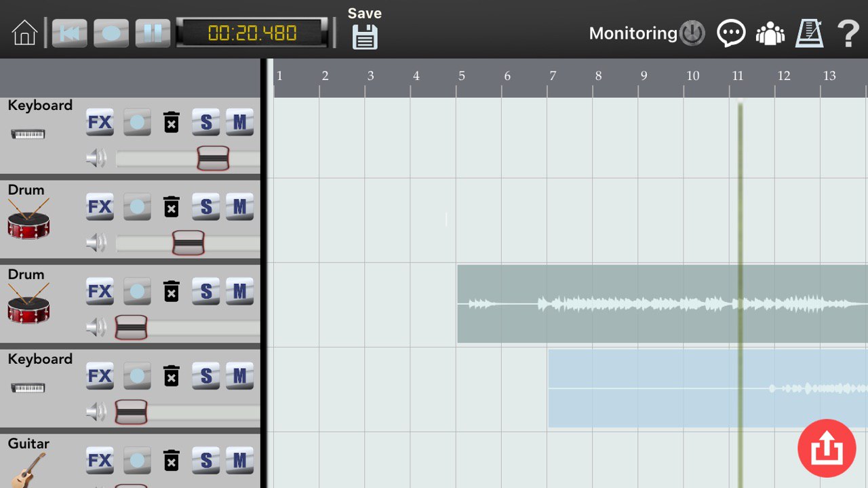The image size is (868, 488).
Task: Mute the lower Keyboard track
Action: coord(239,375)
